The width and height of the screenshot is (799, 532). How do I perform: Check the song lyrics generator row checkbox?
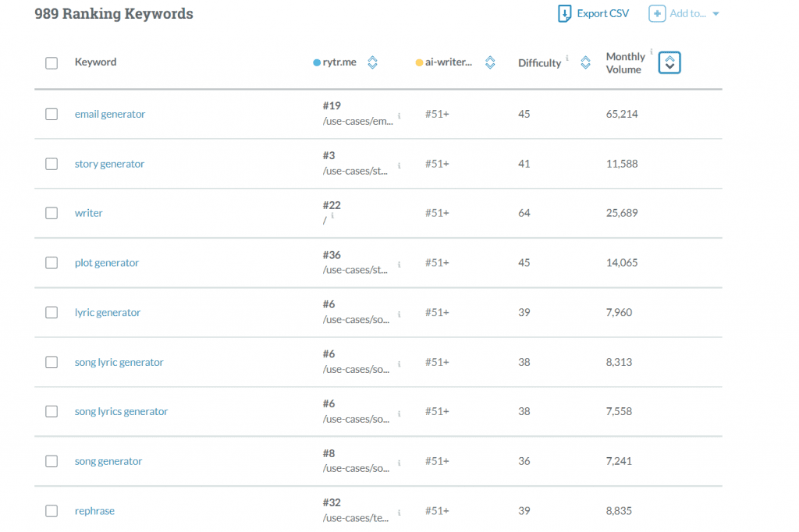coord(51,411)
